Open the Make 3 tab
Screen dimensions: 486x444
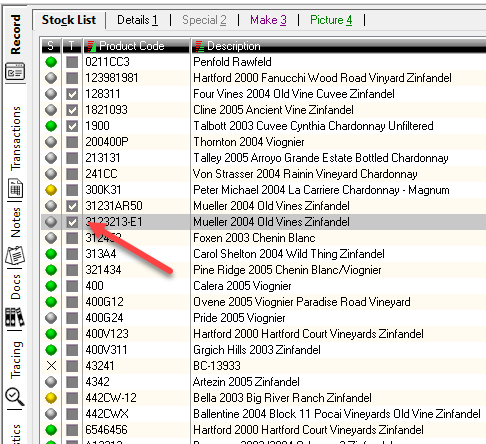pyautogui.click(x=268, y=20)
